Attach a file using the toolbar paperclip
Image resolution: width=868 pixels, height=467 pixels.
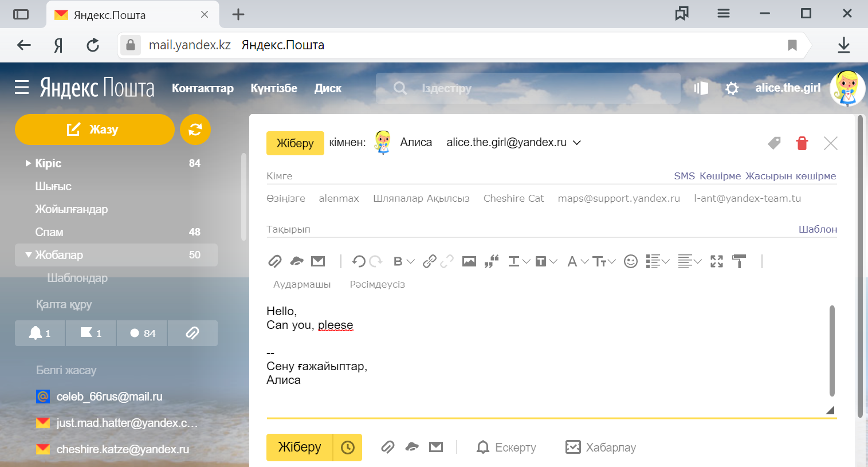click(x=275, y=261)
